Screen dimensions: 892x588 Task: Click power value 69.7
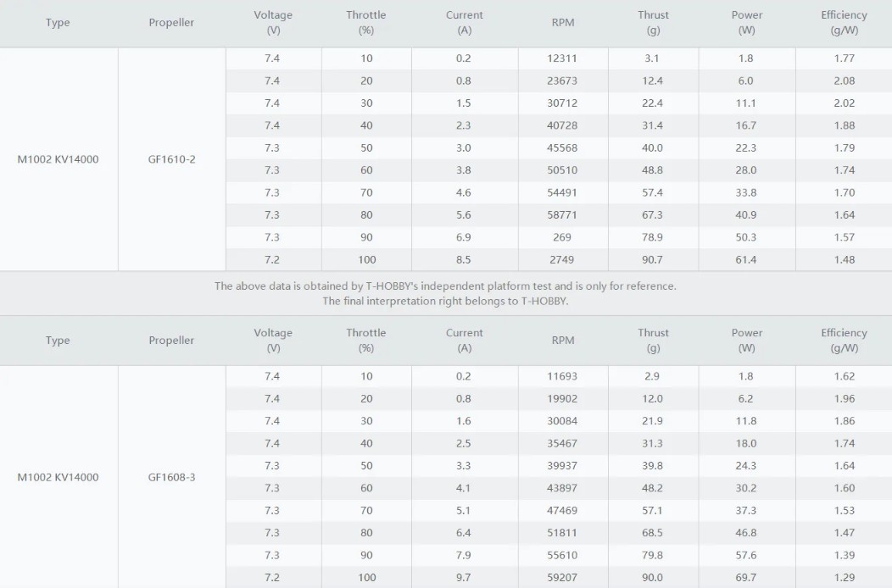(746, 577)
